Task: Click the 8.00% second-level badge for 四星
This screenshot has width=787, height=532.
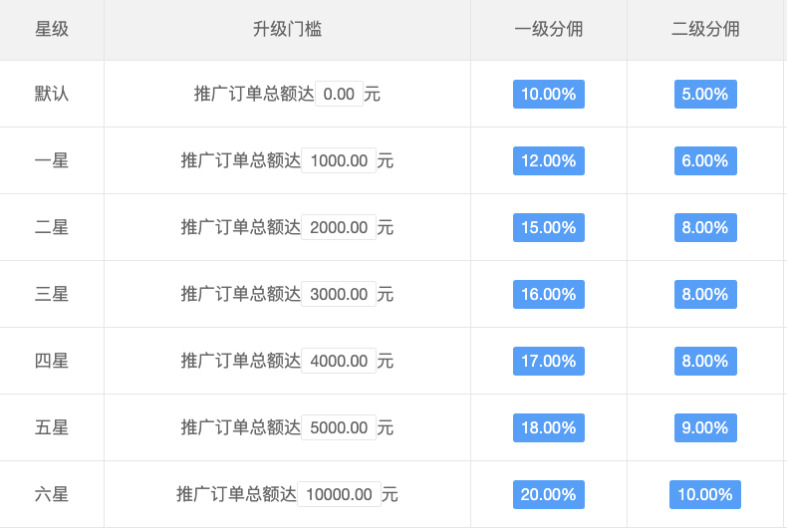Action: point(705,361)
